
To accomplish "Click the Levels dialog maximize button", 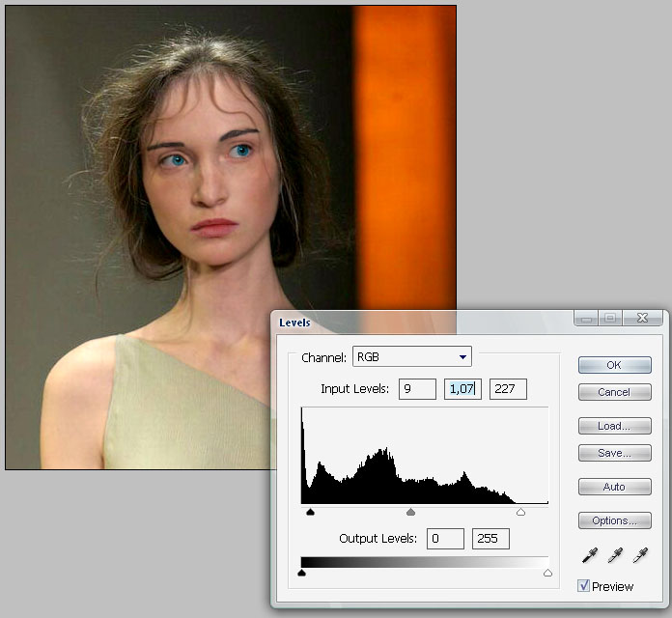I will 610,318.
